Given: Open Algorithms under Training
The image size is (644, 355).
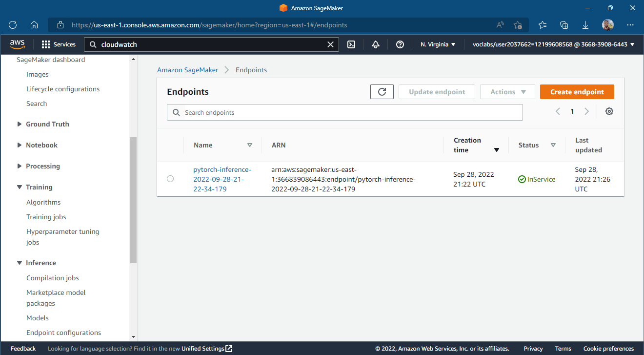Looking at the screenshot, I should coord(43,202).
